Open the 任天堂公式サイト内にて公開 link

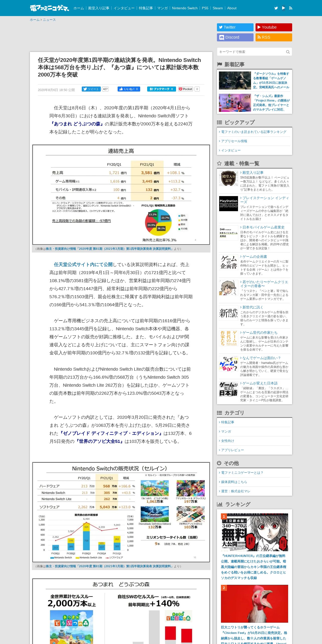coord(83,265)
